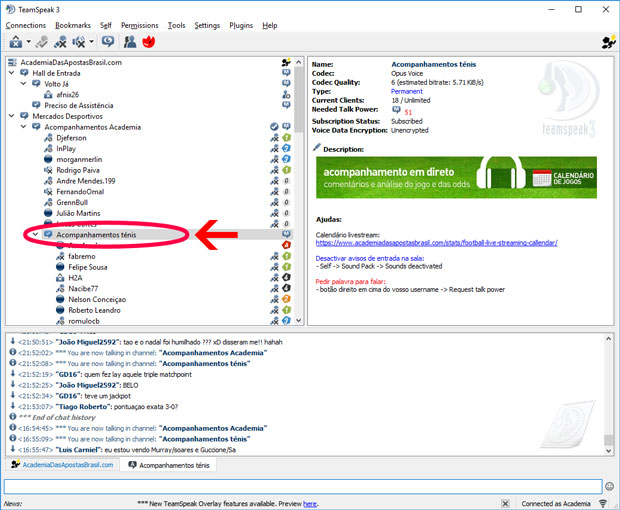The image size is (620, 510).
Task: Click into the chat message input field
Action: [300, 487]
